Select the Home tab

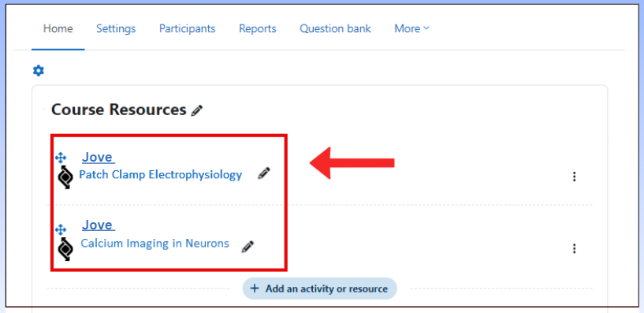tap(58, 28)
